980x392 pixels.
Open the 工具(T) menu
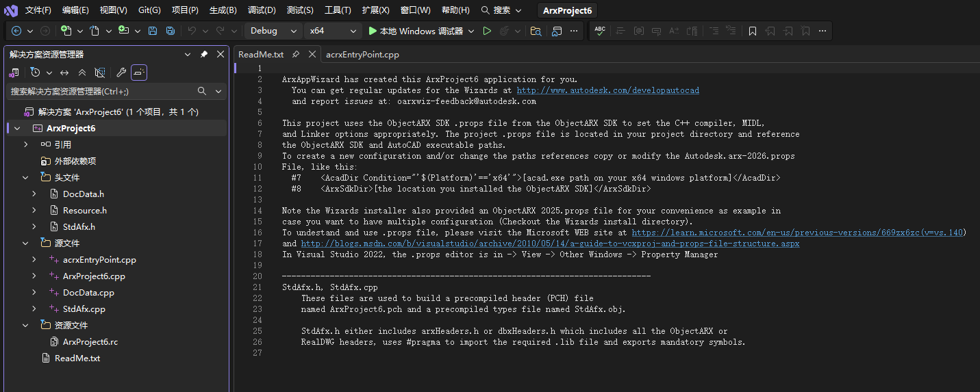point(338,10)
